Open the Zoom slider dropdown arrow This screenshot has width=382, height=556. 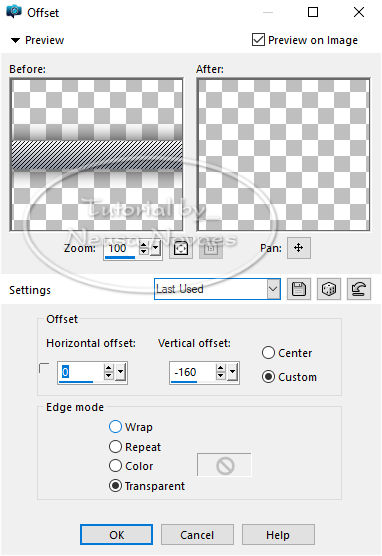click(x=156, y=248)
